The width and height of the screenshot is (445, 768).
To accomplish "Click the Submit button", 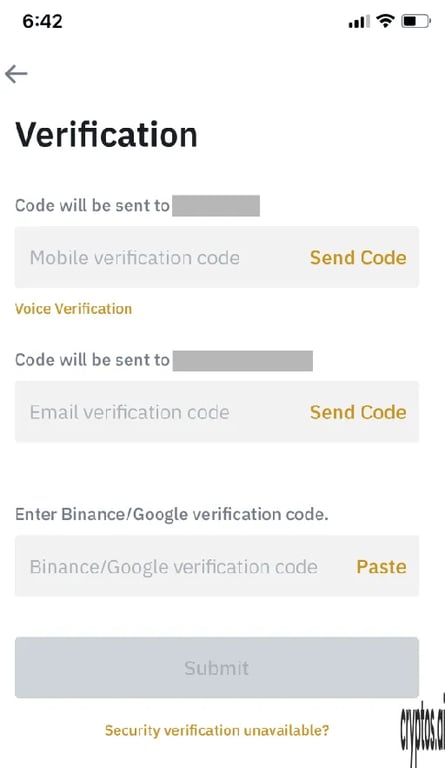I will click(x=217, y=668).
